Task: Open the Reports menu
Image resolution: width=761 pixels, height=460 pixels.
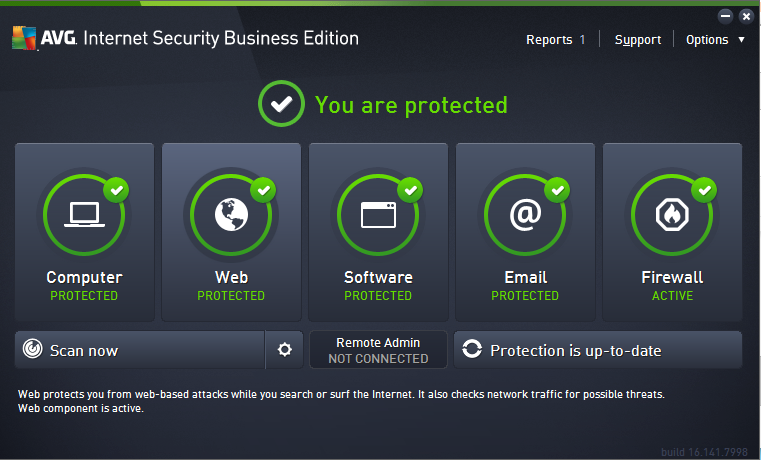Action: pos(549,40)
